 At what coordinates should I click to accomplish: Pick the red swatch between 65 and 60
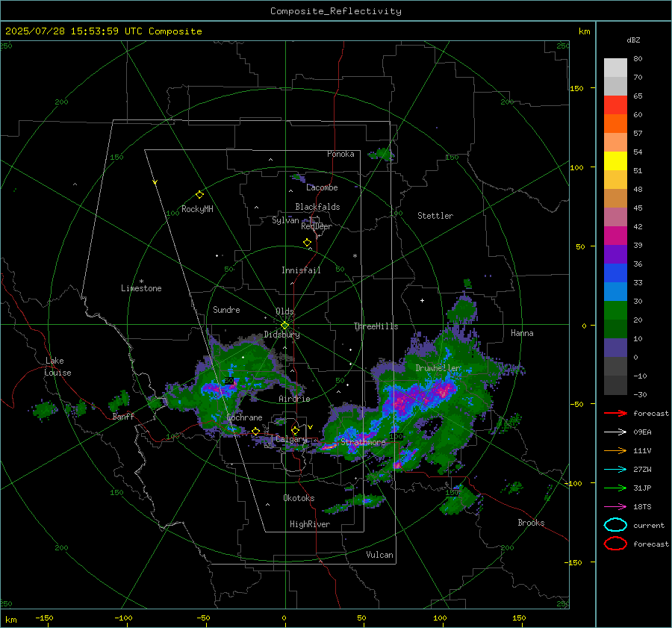615,105
